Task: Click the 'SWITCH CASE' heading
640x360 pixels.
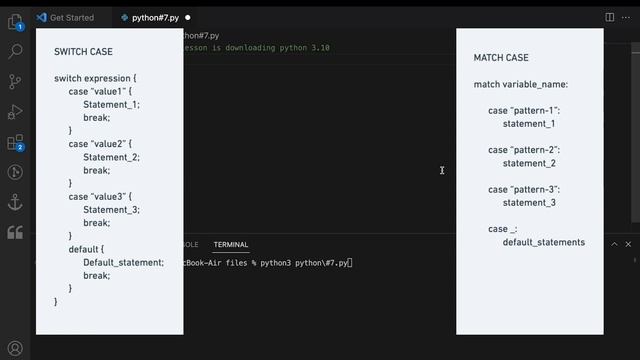Action: [83, 52]
